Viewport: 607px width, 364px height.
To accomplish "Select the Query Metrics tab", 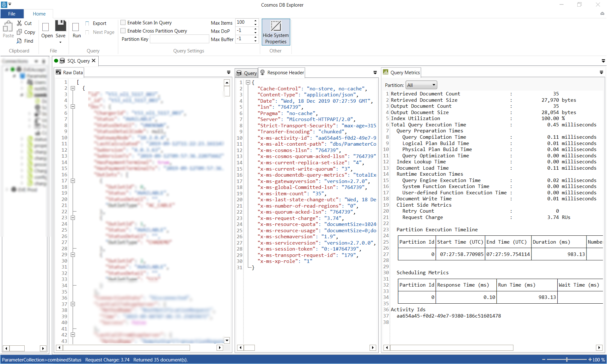I will point(402,72).
